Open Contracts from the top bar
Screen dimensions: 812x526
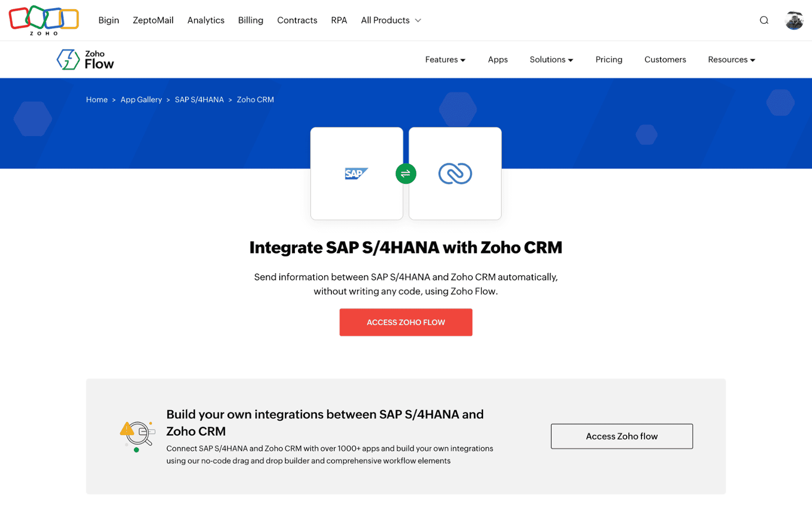tap(297, 20)
